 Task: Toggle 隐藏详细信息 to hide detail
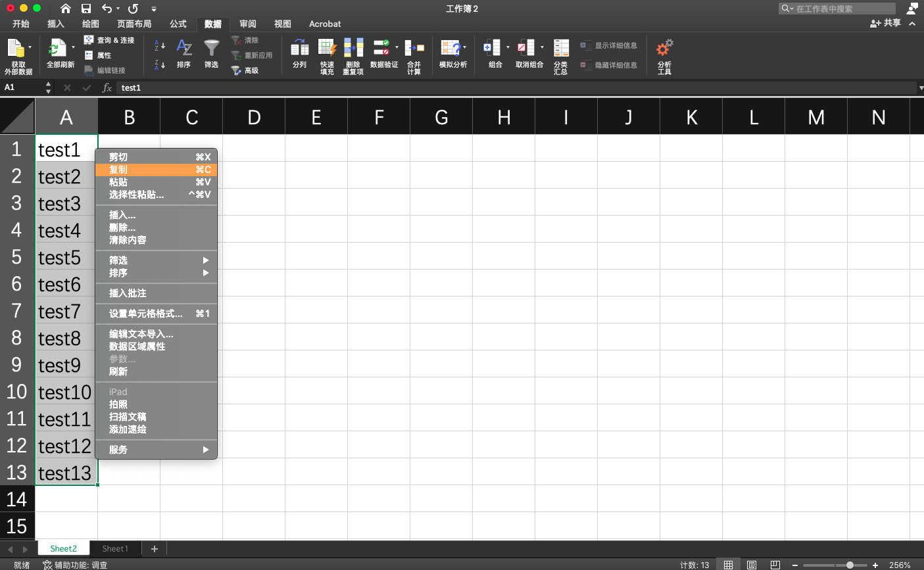pyautogui.click(x=609, y=66)
